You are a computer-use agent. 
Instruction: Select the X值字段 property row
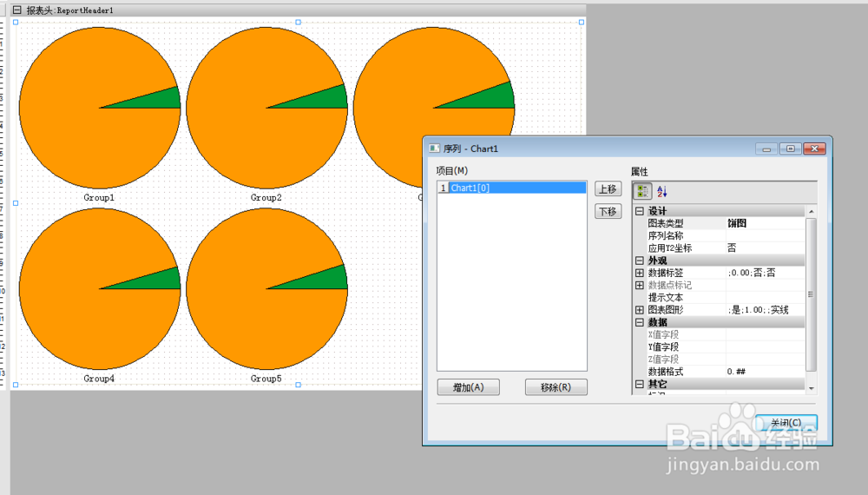pos(725,334)
